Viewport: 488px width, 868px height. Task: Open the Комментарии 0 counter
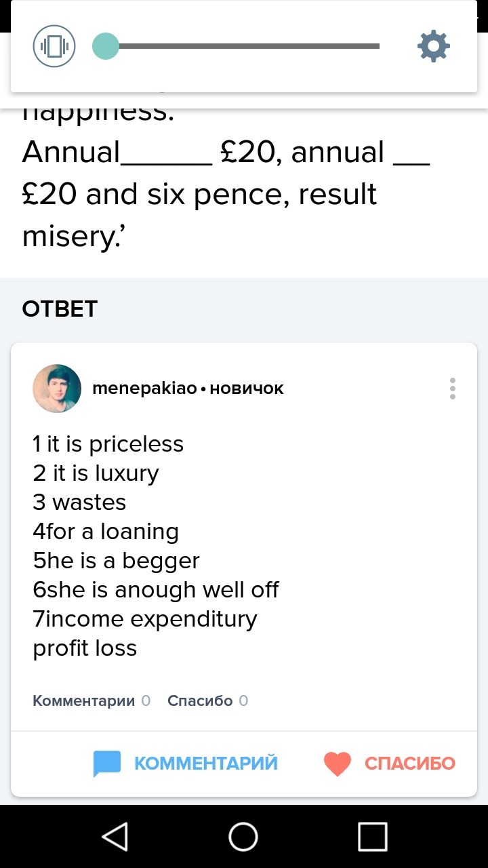pyautogui.click(x=91, y=701)
